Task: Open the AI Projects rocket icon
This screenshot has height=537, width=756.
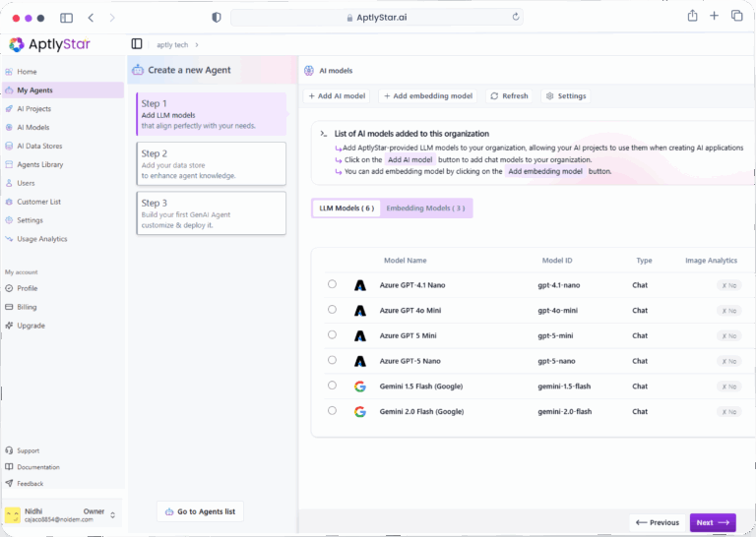Action: pyautogui.click(x=9, y=109)
